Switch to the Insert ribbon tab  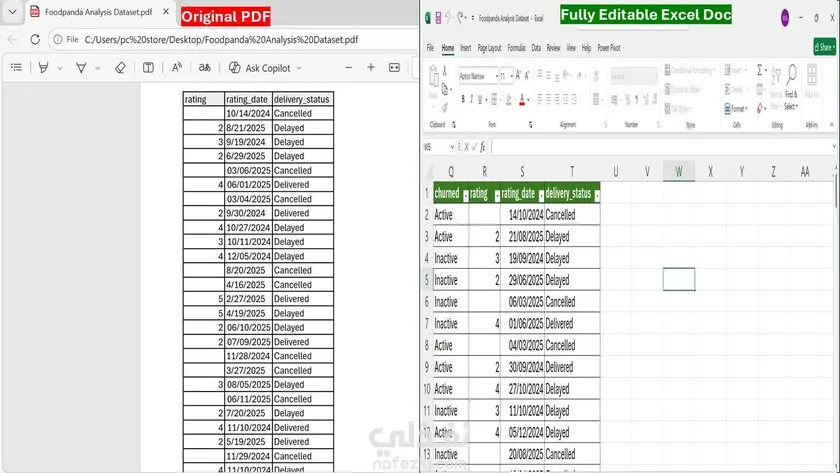point(466,48)
